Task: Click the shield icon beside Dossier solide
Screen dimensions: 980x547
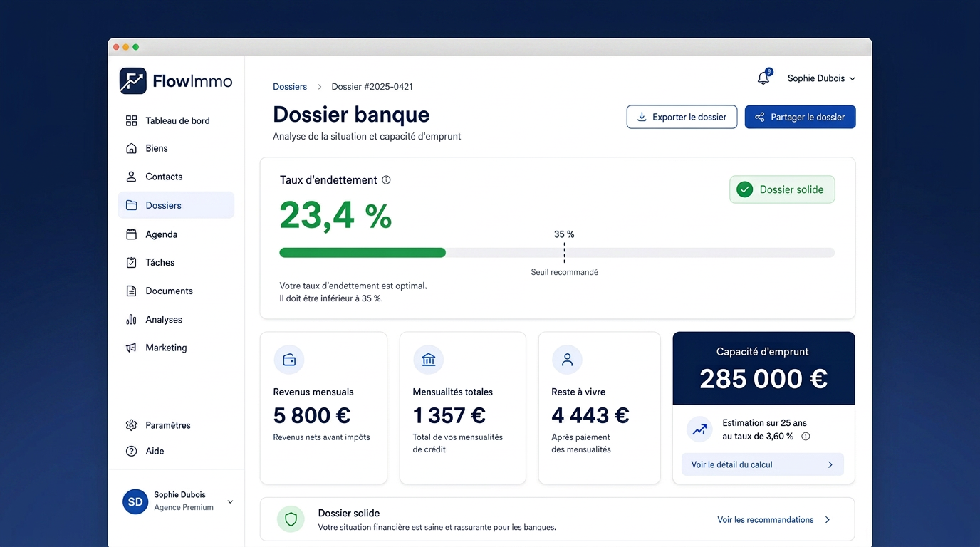Action: 291,520
